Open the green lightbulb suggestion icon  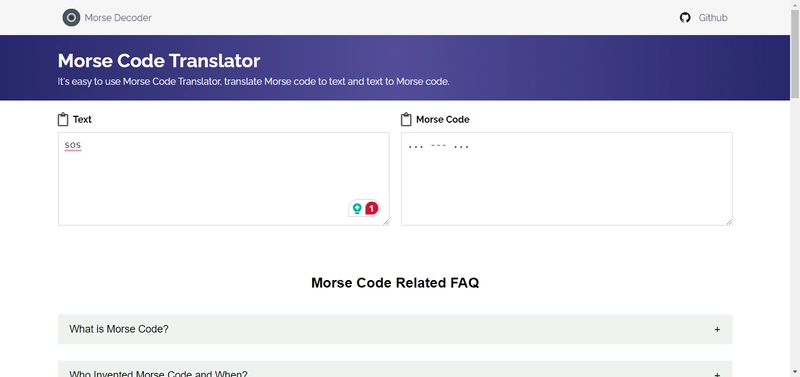pos(357,208)
